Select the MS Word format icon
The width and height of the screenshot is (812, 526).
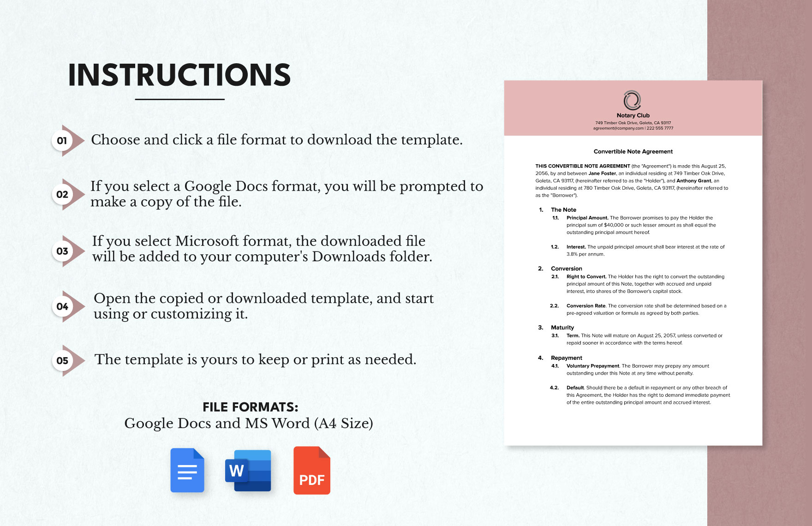pos(248,471)
